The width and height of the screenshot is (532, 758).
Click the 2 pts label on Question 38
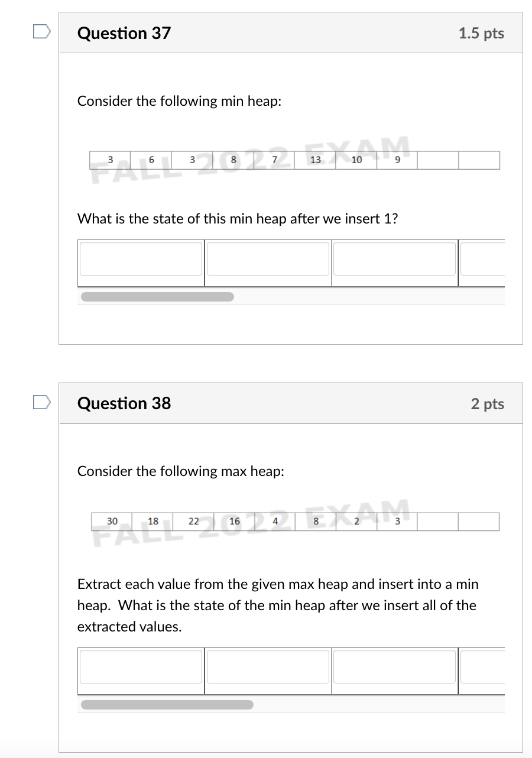487,403
